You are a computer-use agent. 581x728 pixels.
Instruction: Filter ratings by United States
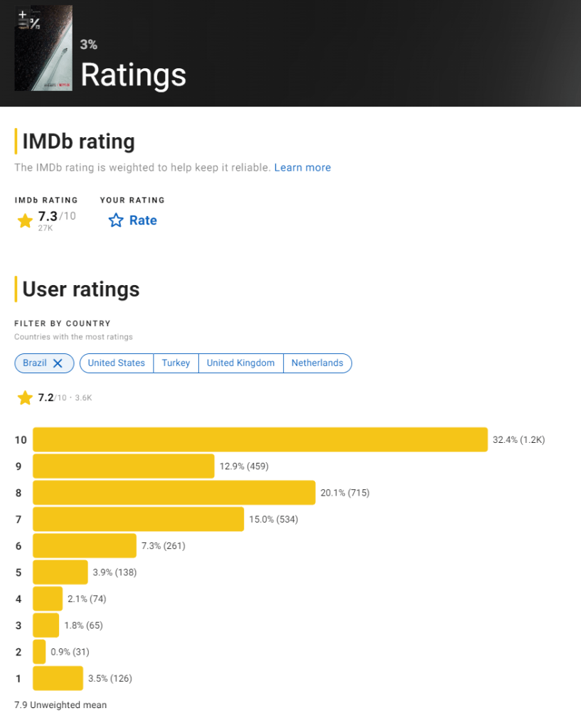point(117,363)
